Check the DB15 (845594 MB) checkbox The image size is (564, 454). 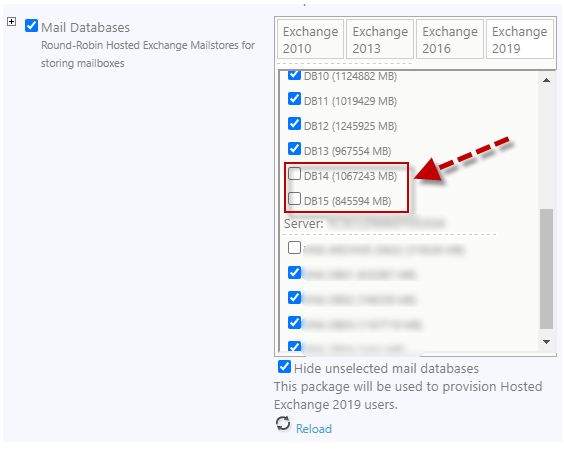click(x=294, y=199)
